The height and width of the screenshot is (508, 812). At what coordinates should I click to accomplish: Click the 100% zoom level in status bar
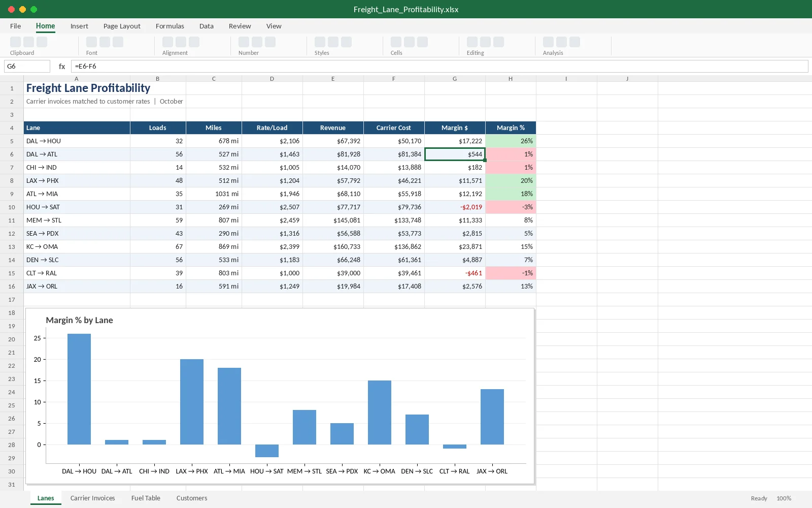(x=784, y=498)
